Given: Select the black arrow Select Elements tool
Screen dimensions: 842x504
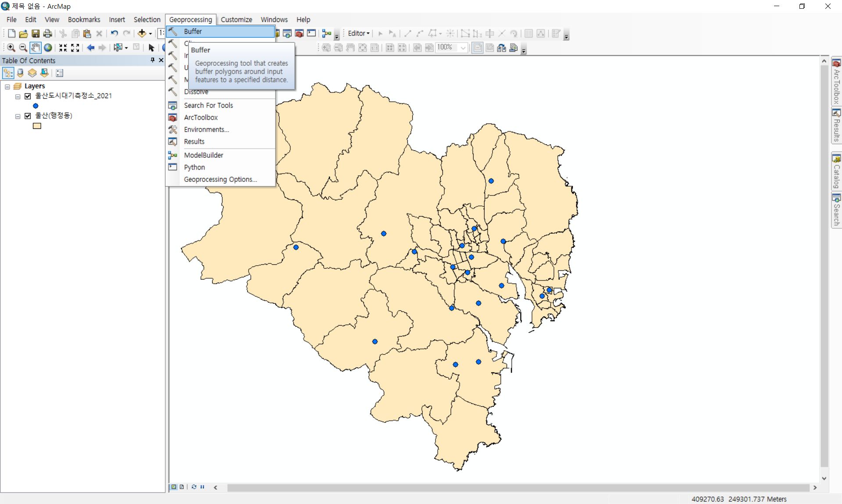Looking at the screenshot, I should click(151, 47).
